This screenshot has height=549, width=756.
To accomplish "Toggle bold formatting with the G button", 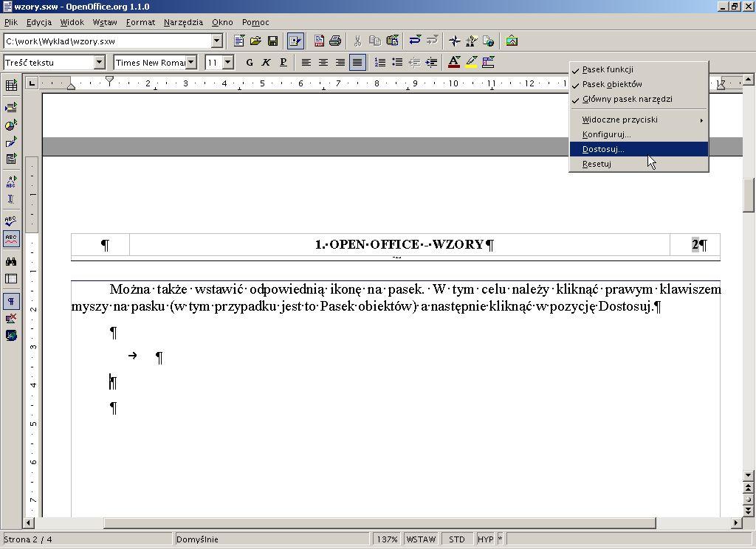I will [x=250, y=62].
